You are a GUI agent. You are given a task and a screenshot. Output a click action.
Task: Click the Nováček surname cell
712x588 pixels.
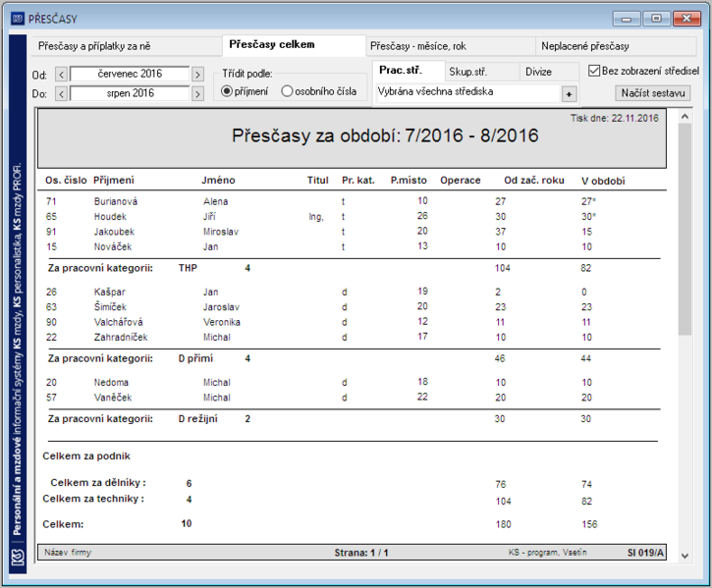tap(113, 246)
